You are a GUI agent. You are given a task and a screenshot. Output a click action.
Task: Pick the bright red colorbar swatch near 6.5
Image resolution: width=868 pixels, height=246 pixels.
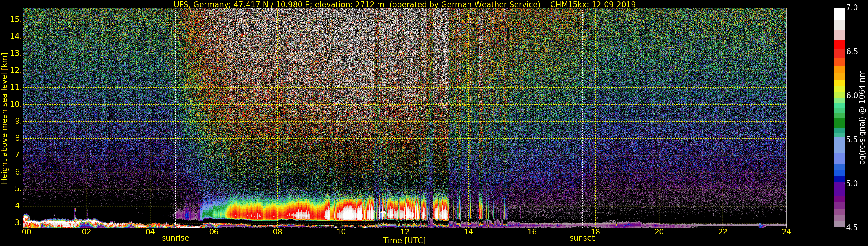pyautogui.click(x=839, y=45)
